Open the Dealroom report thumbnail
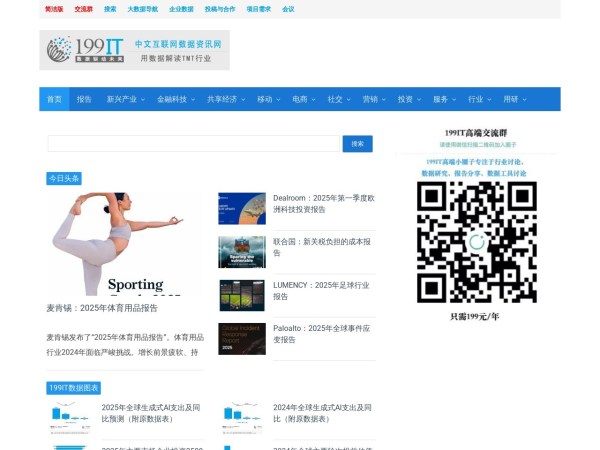The image size is (600, 450). pyautogui.click(x=242, y=208)
